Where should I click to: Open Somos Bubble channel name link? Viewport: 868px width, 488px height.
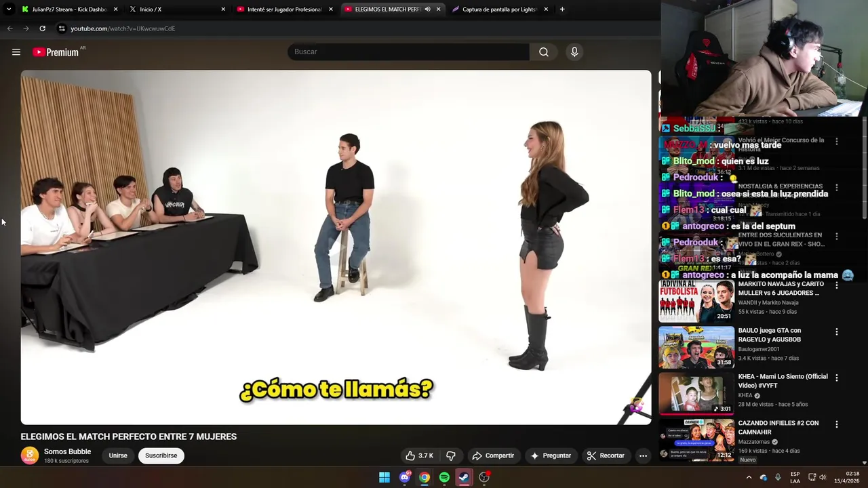pos(67,451)
